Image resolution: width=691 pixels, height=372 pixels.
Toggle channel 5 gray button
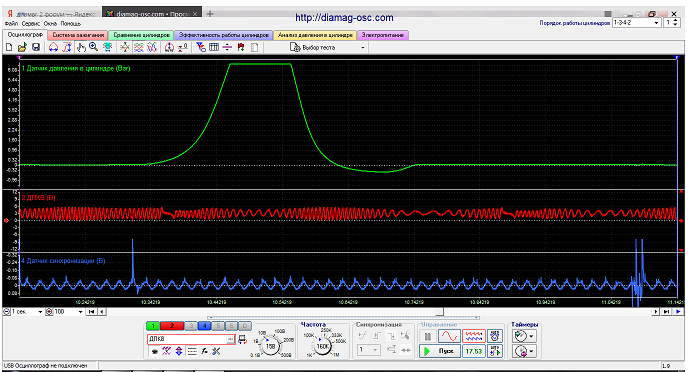218,326
